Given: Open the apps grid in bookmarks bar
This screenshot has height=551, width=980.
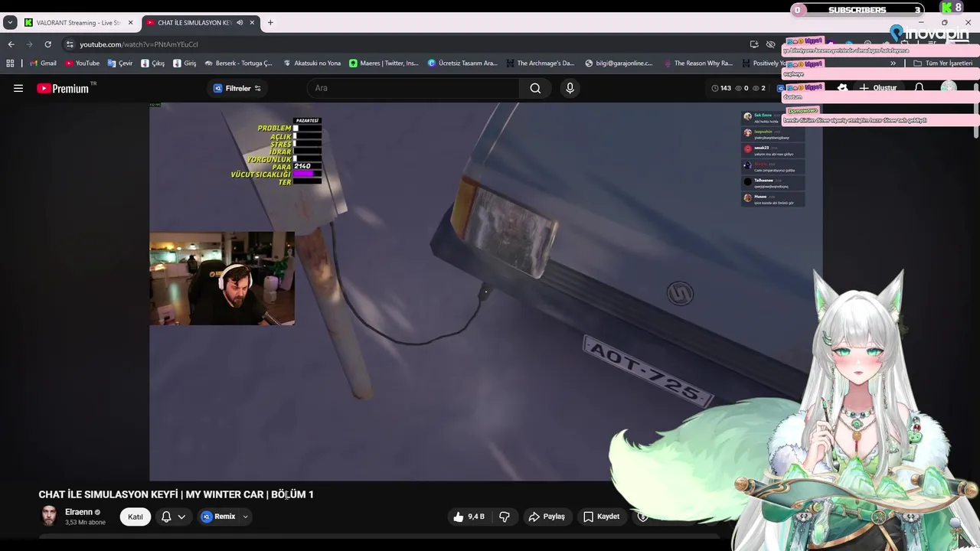Looking at the screenshot, I should click(10, 63).
